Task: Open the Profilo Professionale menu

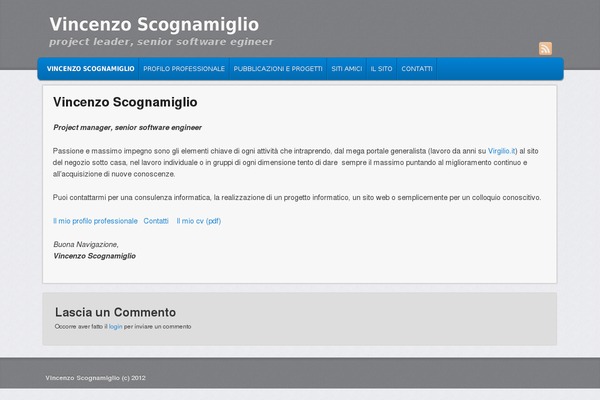Action: pos(184,69)
